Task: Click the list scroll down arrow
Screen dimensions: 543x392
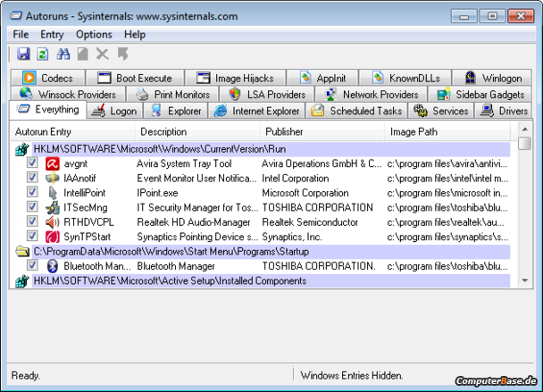Action: point(525,280)
